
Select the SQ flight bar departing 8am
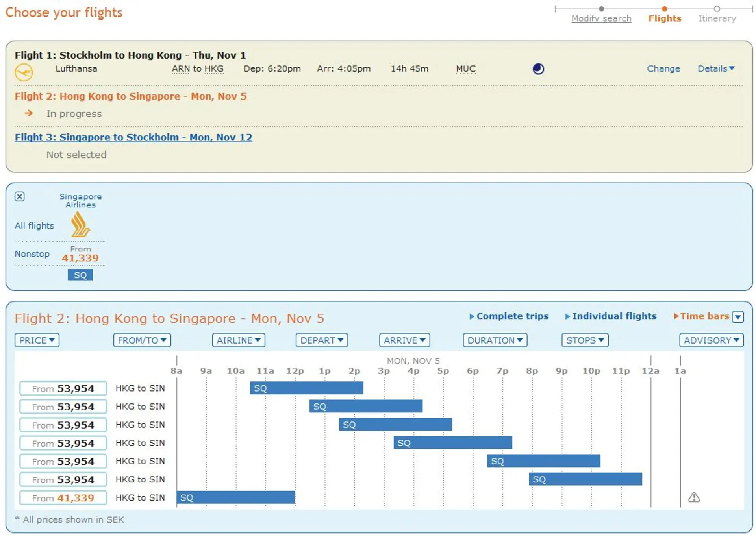pos(235,497)
